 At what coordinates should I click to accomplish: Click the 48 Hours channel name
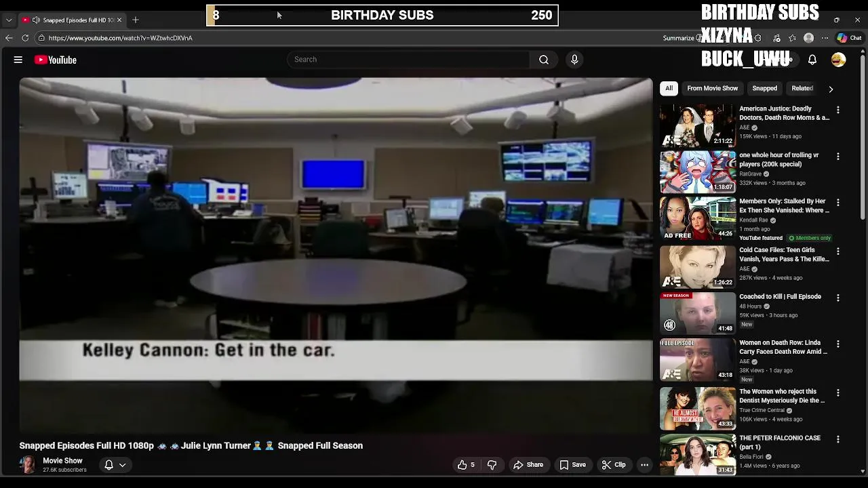click(x=750, y=306)
